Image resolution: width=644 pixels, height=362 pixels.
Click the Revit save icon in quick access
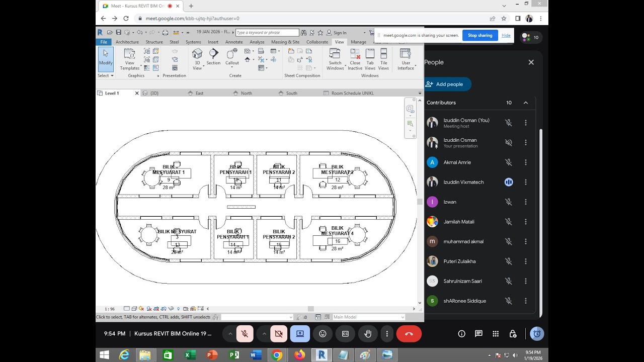pos(119,33)
